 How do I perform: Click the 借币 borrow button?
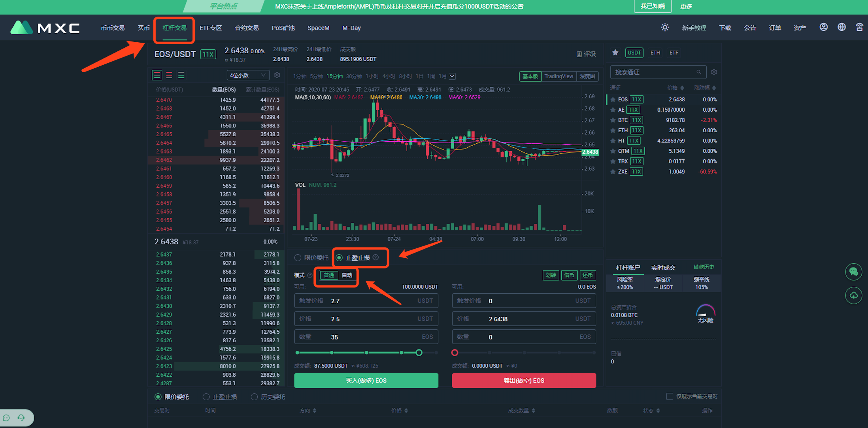[x=569, y=275]
